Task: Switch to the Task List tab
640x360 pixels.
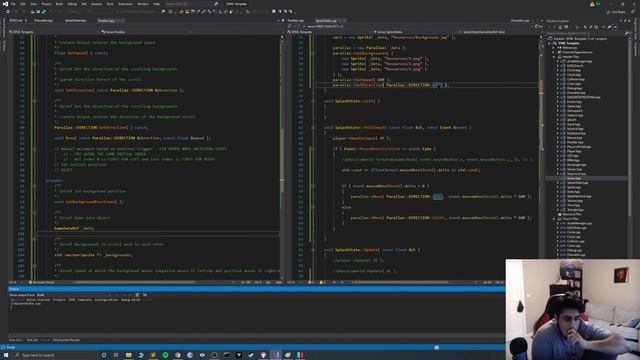Action: [x=32, y=340]
